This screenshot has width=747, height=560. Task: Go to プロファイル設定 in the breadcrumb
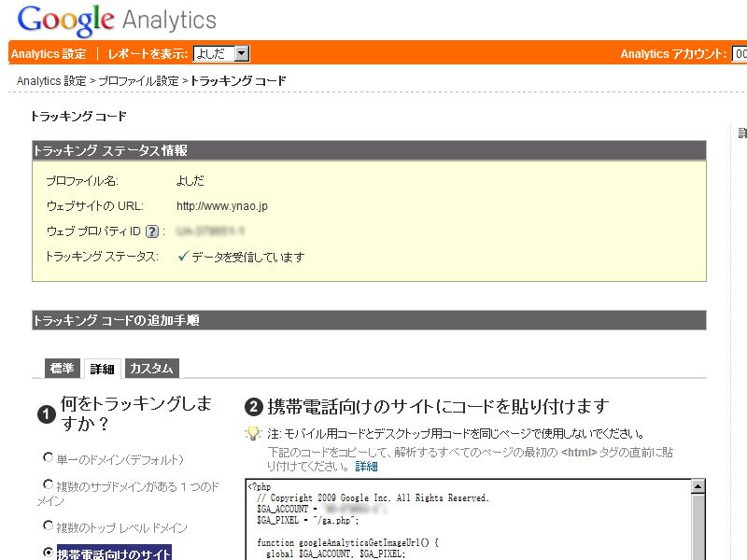coord(138,81)
